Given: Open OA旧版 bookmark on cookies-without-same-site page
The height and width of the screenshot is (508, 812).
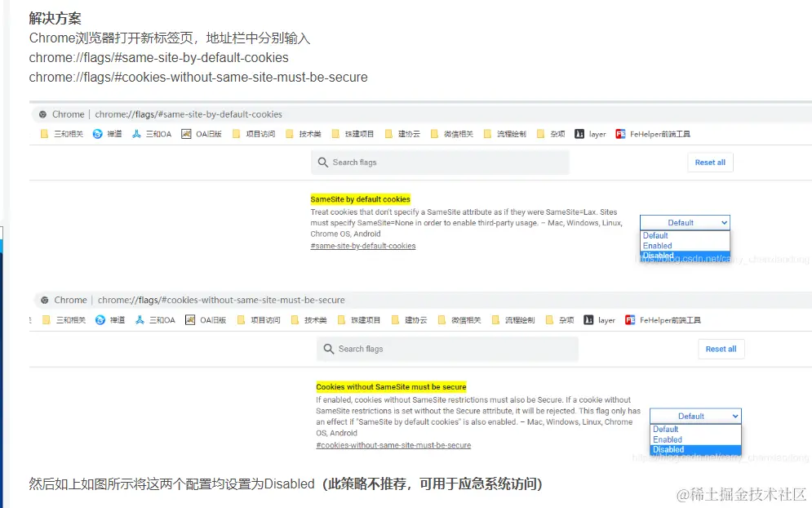Looking at the screenshot, I should (206, 320).
